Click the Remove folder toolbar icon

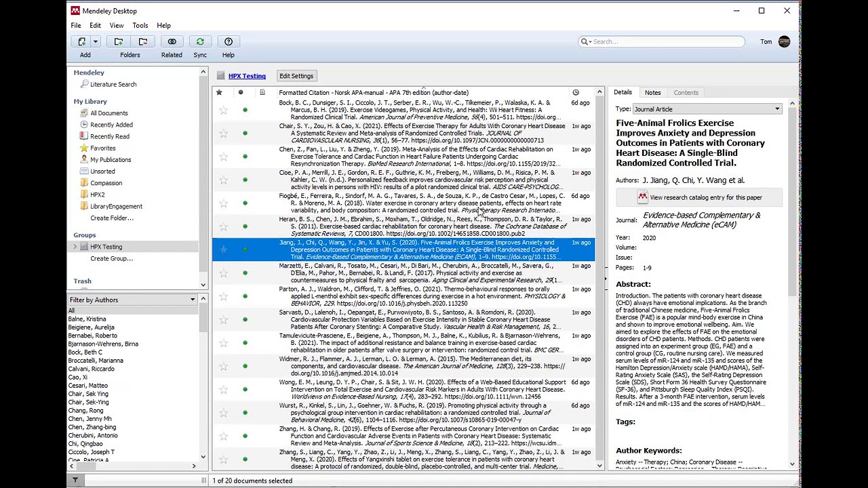(x=142, y=41)
